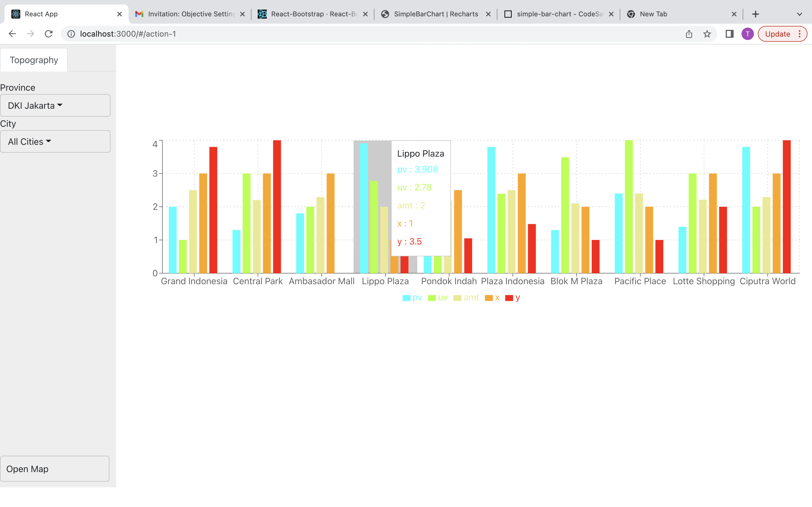
Task: Click the browser back arrow
Action: pos(12,34)
